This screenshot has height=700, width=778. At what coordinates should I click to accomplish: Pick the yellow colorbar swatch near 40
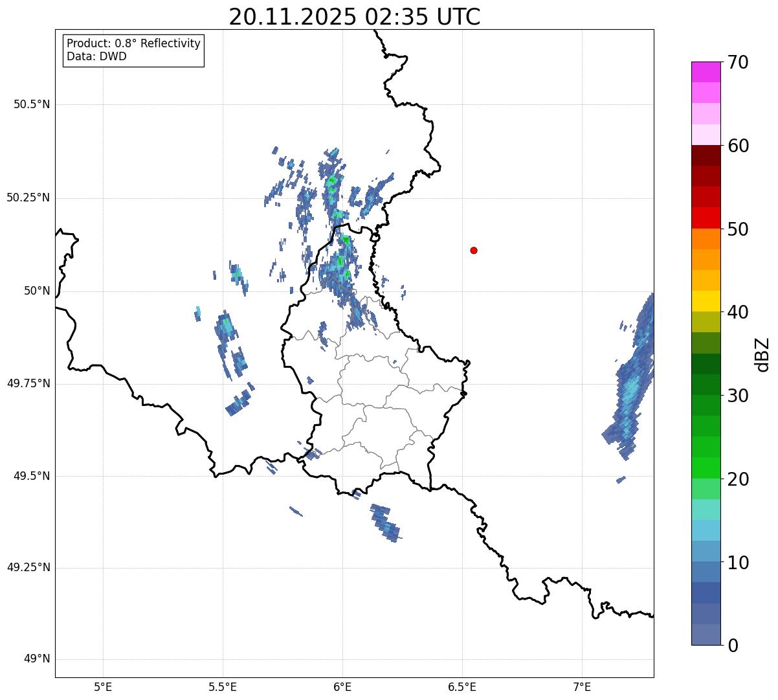705,301
